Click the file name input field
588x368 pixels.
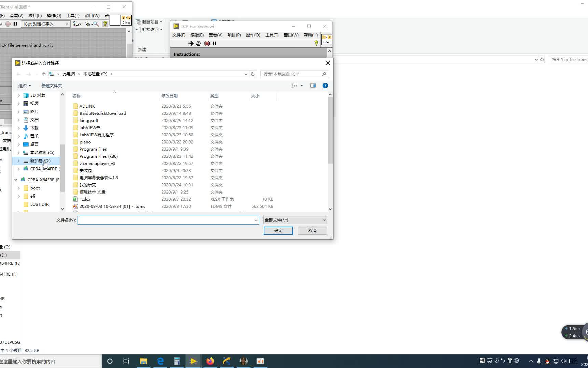[x=165, y=220]
